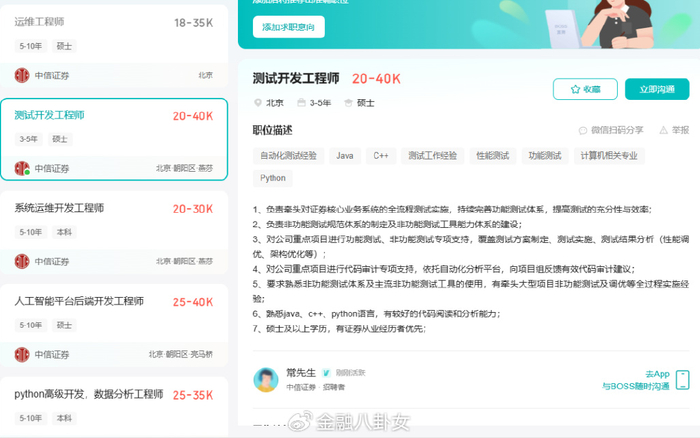Click the 去App 与BOSS随时沟通 link

(x=636, y=380)
